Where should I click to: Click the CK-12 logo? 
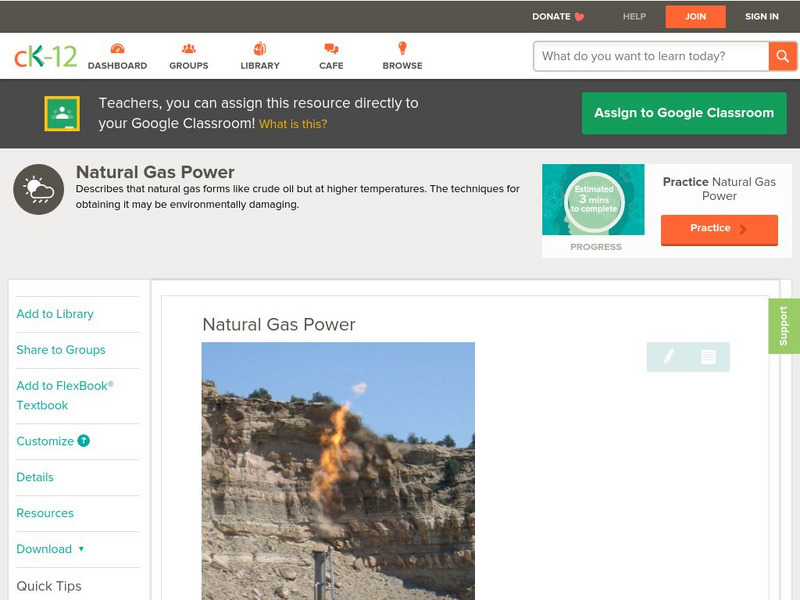(x=45, y=57)
